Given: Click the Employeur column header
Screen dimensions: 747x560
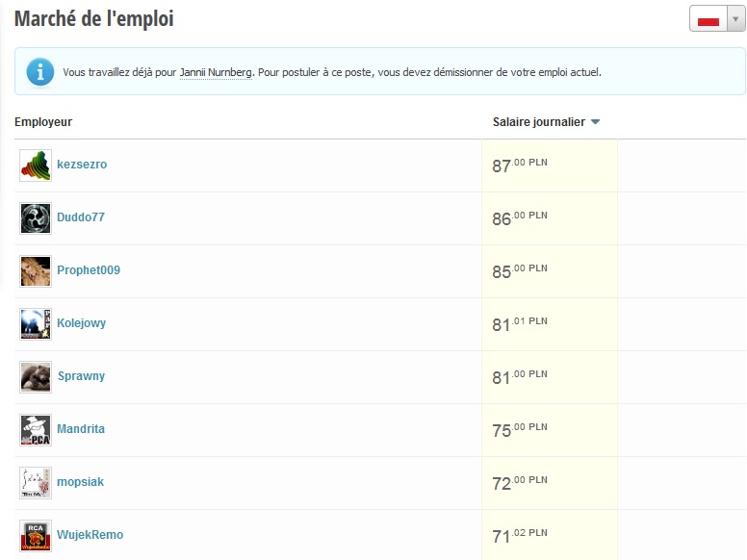Looking at the screenshot, I should tap(43, 122).
